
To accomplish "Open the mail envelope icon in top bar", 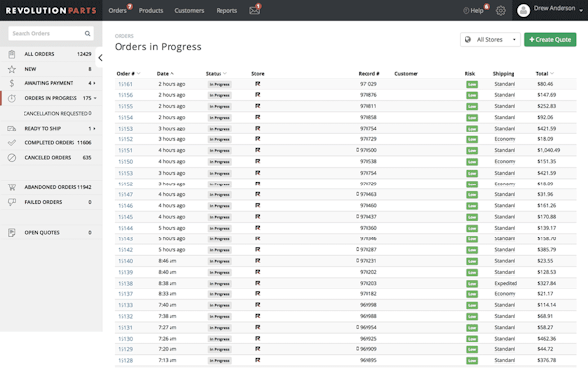I will click(254, 10).
